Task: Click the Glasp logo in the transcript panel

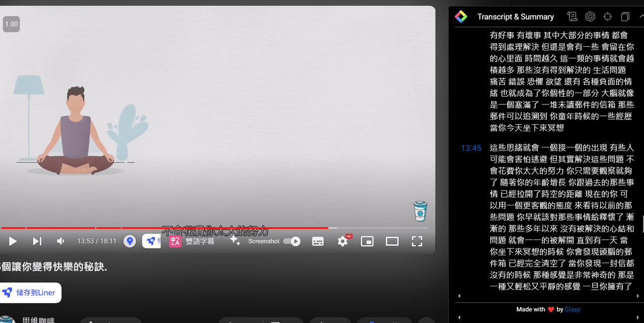Action: (x=461, y=17)
